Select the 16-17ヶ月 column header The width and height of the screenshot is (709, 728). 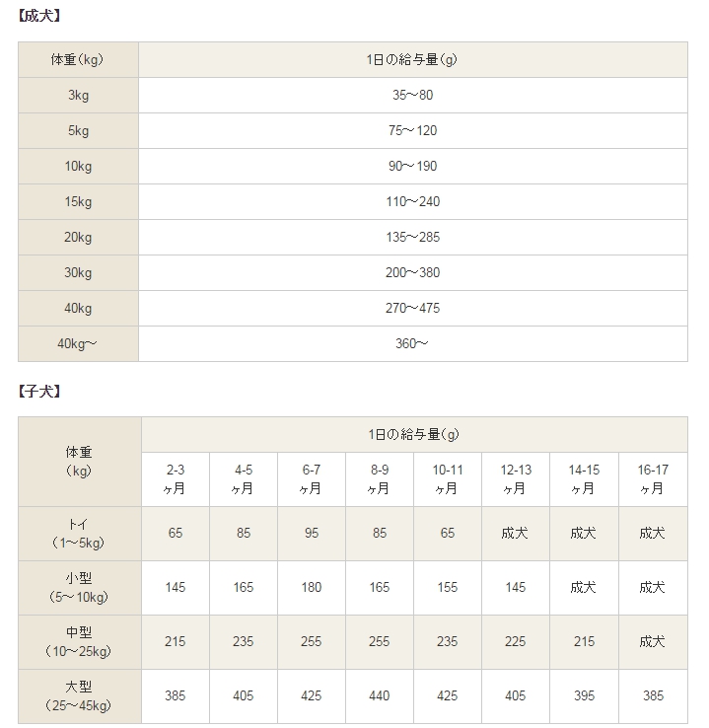click(x=653, y=479)
